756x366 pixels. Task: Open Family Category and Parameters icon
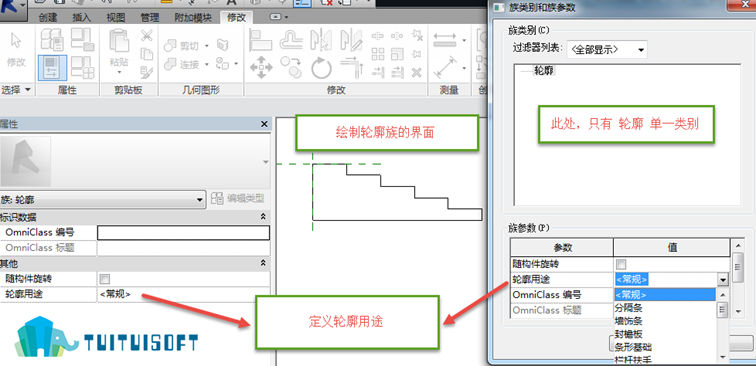(x=82, y=40)
